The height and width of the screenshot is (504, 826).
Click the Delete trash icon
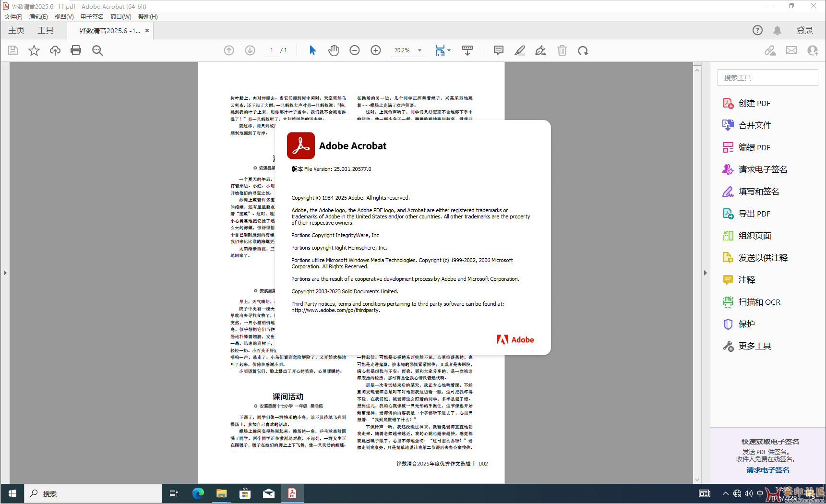(562, 50)
